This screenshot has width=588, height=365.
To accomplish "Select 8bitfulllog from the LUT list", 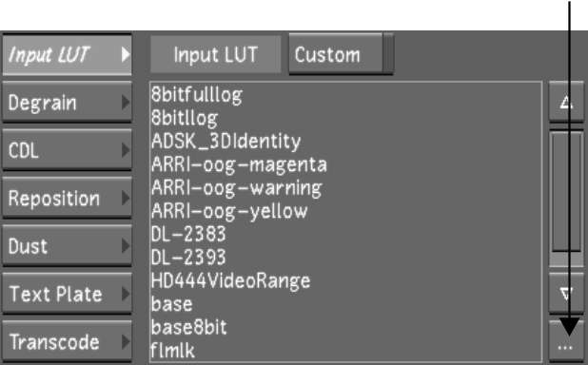I will (197, 95).
